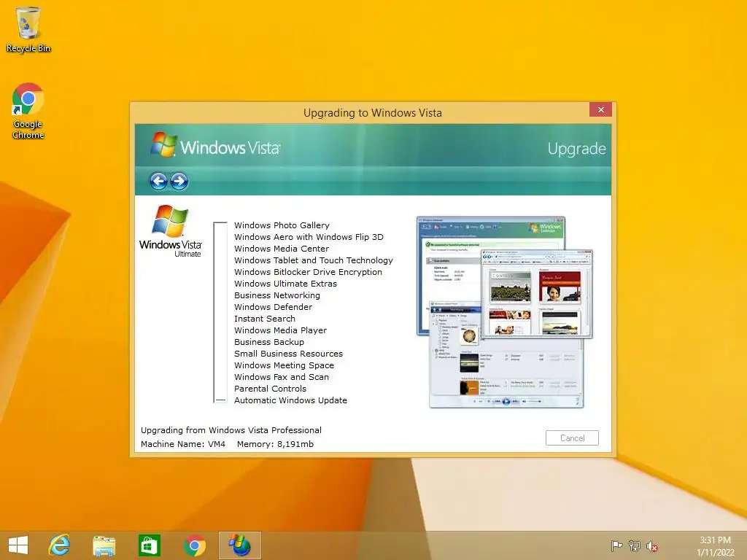Open the Windows Start button

point(18,545)
